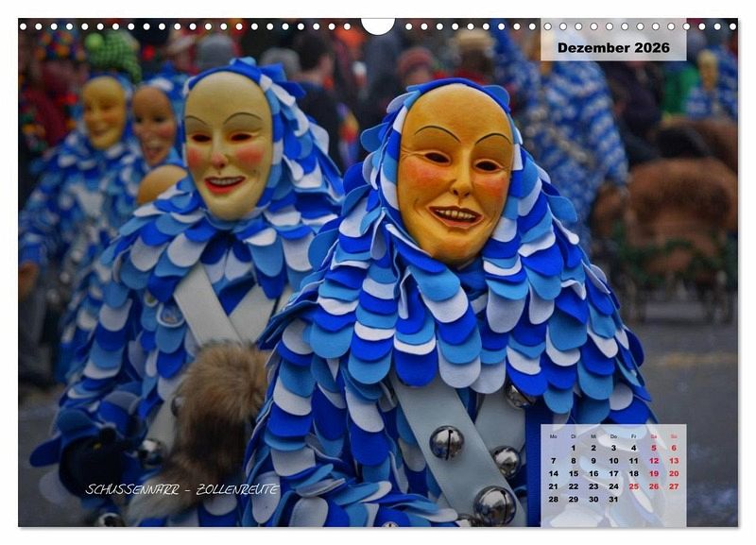This screenshot has width=756, height=545.
Task: Click the calendar's center hanging notch
Action: pyautogui.click(x=378, y=26)
